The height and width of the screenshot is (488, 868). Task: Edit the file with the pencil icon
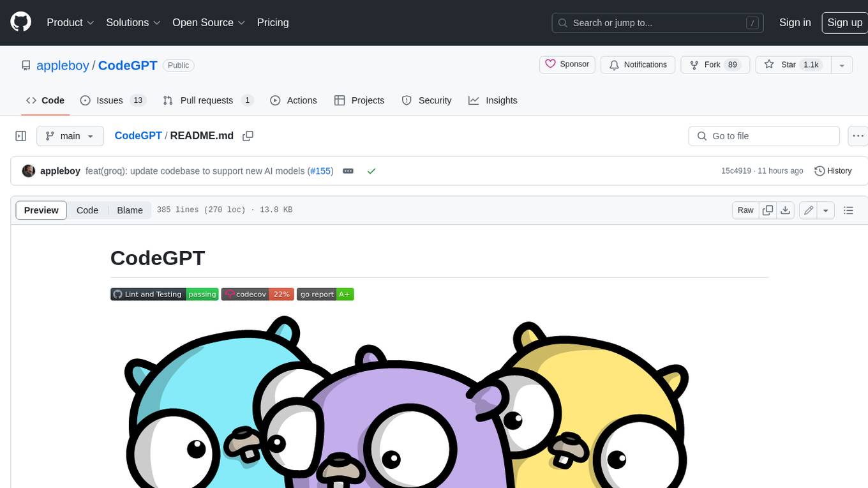point(808,210)
